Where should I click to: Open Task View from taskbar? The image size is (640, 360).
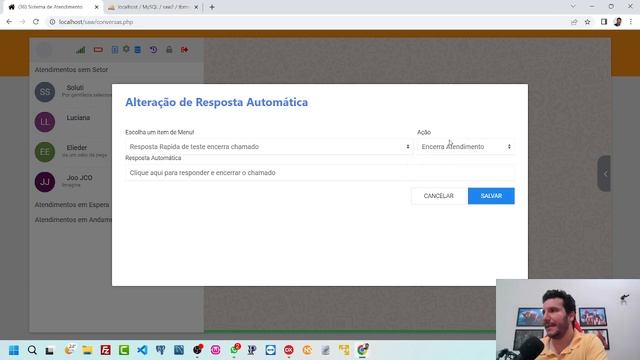tap(50, 350)
